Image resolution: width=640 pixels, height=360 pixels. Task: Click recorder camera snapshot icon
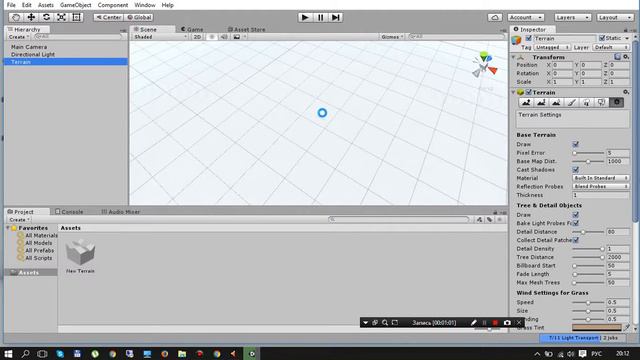tap(507, 322)
